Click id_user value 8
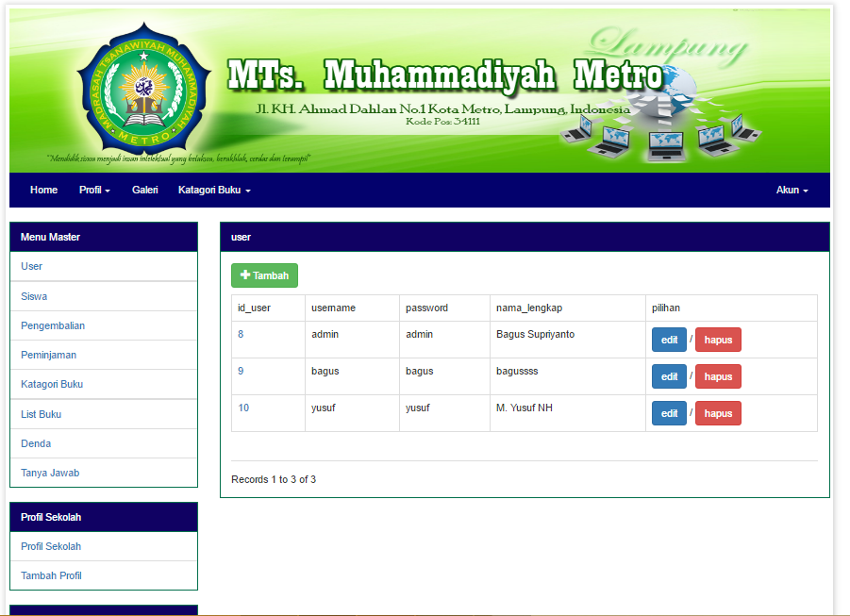 (241, 334)
